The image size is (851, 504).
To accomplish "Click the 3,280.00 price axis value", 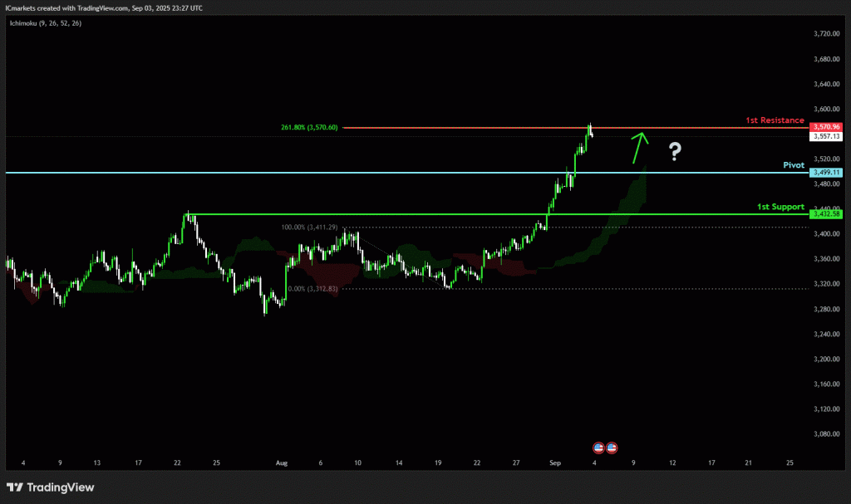I will 827,309.
